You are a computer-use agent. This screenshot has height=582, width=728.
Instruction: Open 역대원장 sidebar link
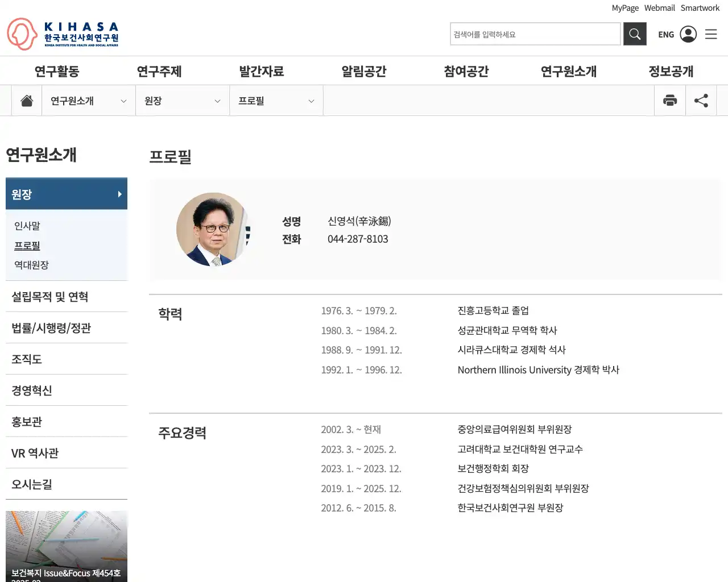coord(32,265)
